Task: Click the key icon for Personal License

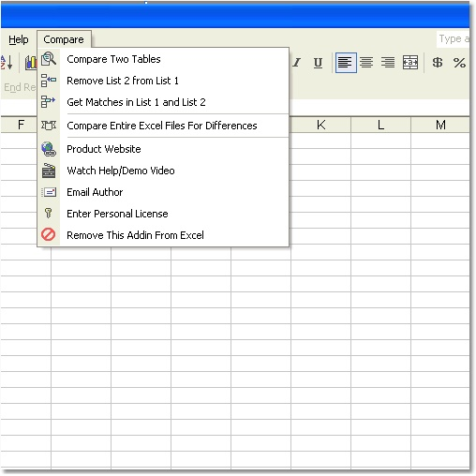Action: (49, 214)
